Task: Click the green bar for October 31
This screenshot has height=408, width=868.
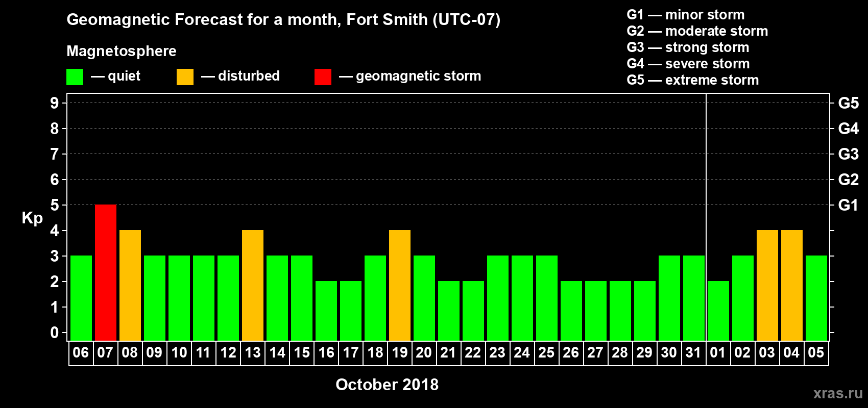Action: 694,298
